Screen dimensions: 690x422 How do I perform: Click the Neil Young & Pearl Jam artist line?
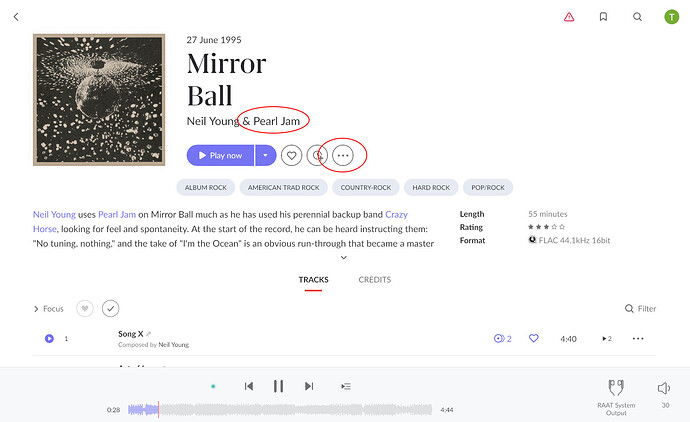click(243, 121)
